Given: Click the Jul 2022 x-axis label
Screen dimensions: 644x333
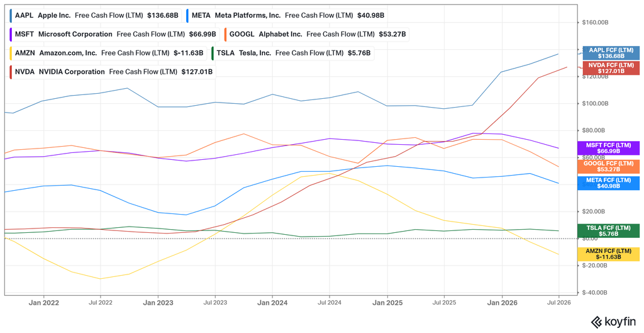Looking at the screenshot, I should pos(101,303).
